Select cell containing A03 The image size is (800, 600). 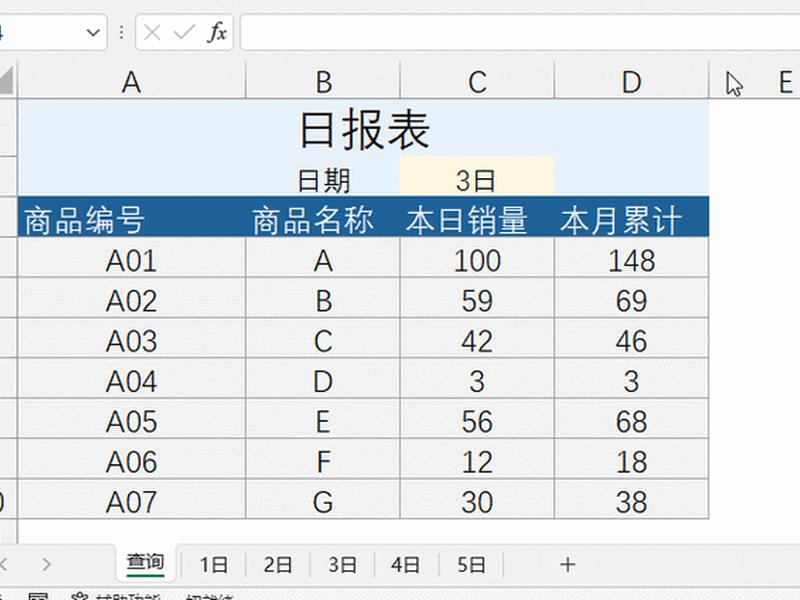point(132,338)
